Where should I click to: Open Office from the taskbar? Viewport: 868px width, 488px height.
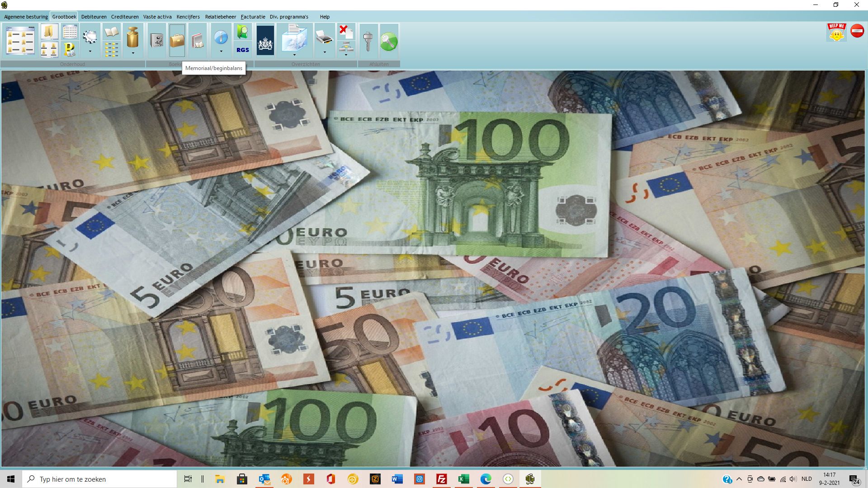click(x=331, y=479)
